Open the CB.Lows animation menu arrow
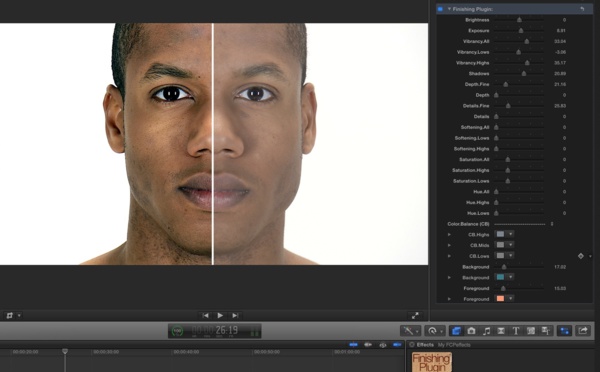The image size is (600, 372). [x=590, y=256]
